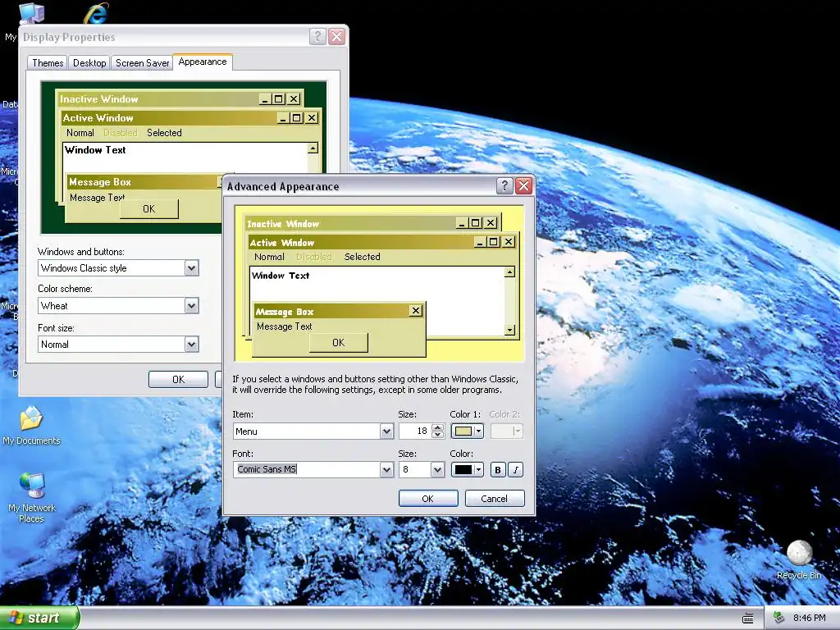Viewport: 840px width, 630px height.
Task: Click Inactive Window close icon in Display Properties preview
Action: (x=294, y=99)
